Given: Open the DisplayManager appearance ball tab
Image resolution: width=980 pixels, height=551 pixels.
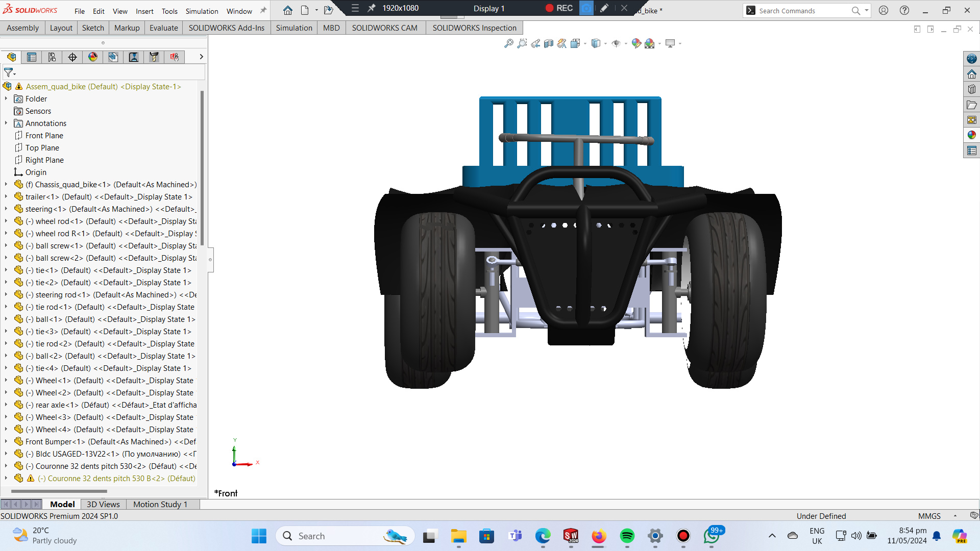Looking at the screenshot, I should click(93, 57).
